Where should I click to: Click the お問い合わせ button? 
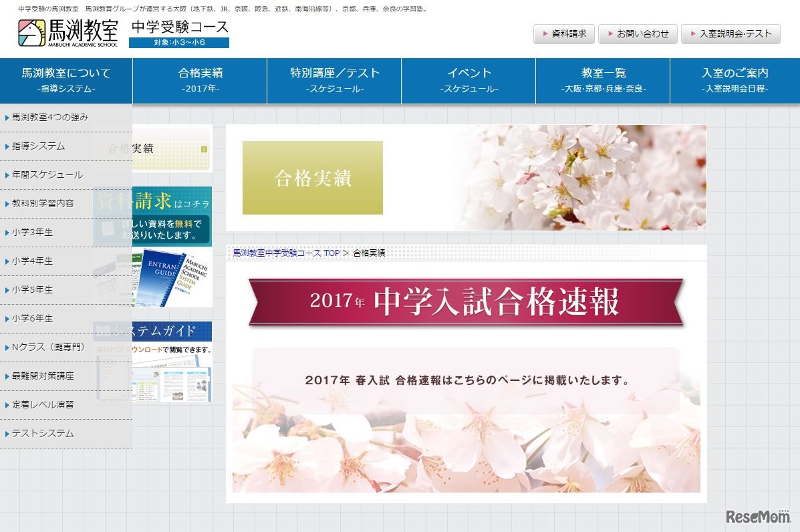coord(638,33)
